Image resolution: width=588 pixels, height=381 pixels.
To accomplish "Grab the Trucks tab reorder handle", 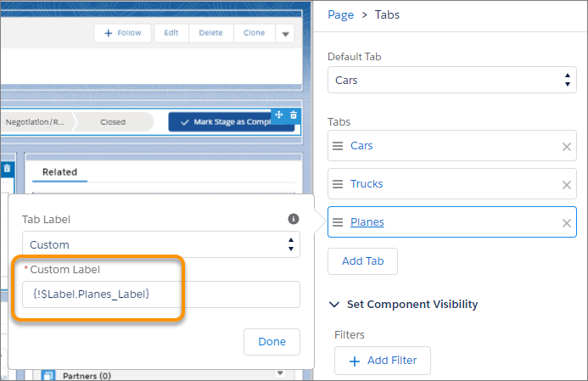I will coord(338,184).
